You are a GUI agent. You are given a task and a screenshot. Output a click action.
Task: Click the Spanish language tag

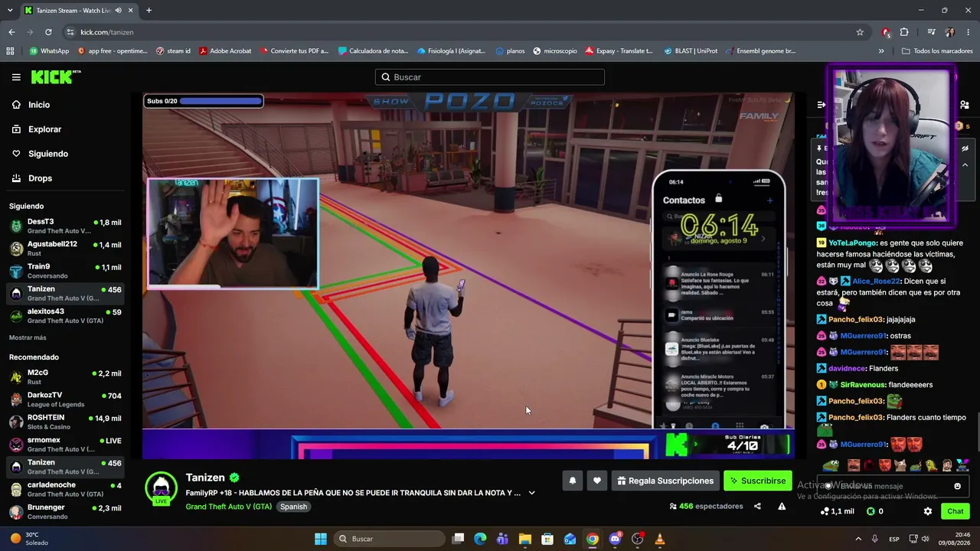pos(293,507)
